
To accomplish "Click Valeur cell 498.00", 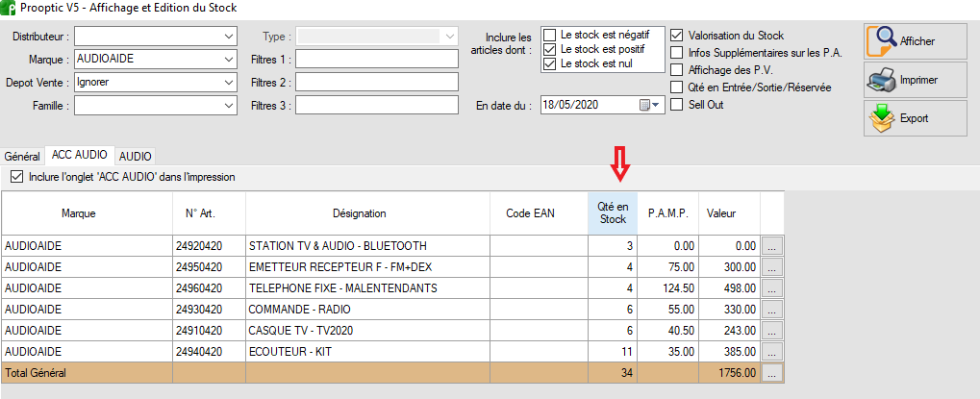I will tap(741, 288).
